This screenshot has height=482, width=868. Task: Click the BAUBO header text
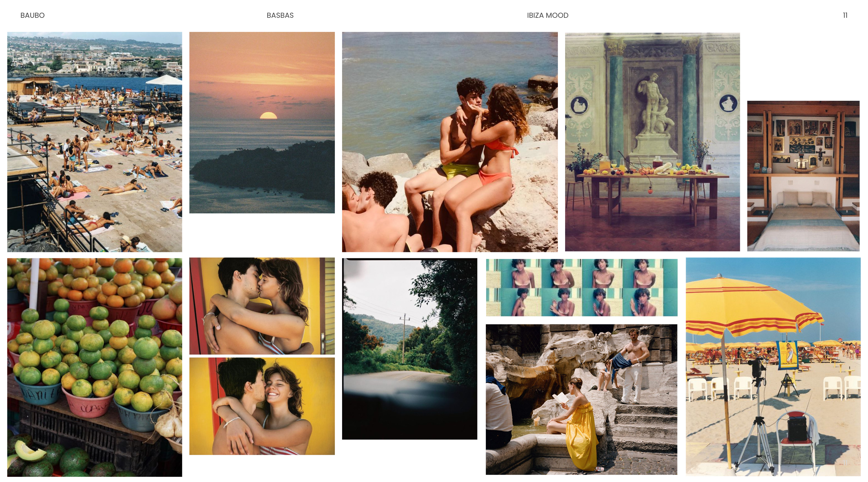(x=32, y=15)
